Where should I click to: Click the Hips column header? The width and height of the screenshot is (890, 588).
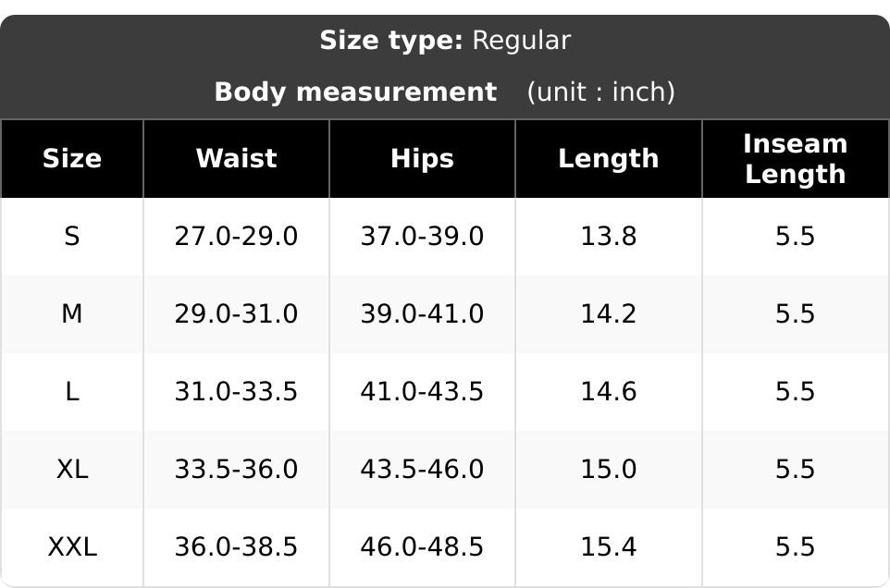click(x=422, y=158)
